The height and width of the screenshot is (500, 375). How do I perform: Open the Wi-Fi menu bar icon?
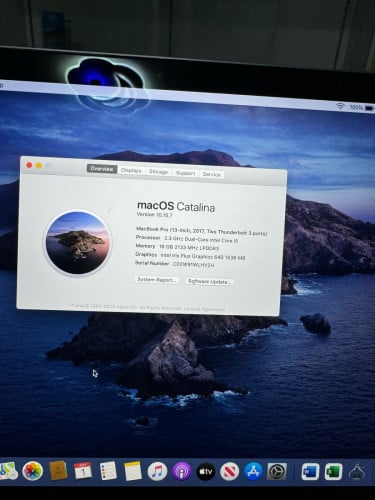coord(340,106)
